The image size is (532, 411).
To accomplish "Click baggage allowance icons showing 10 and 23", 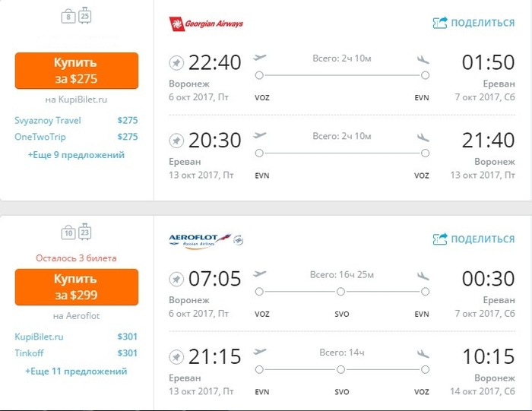I will [x=75, y=233].
